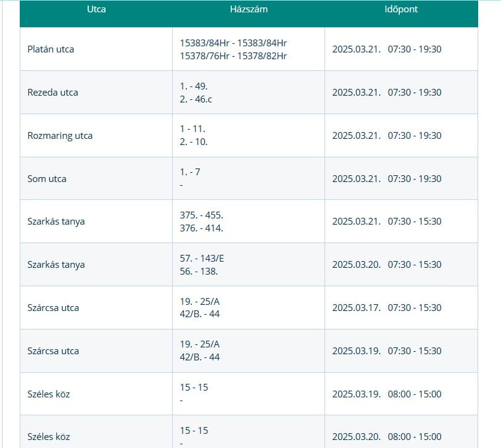Click the 375. - 455. house number cell
Screen dimensions: 501x448
201,216
